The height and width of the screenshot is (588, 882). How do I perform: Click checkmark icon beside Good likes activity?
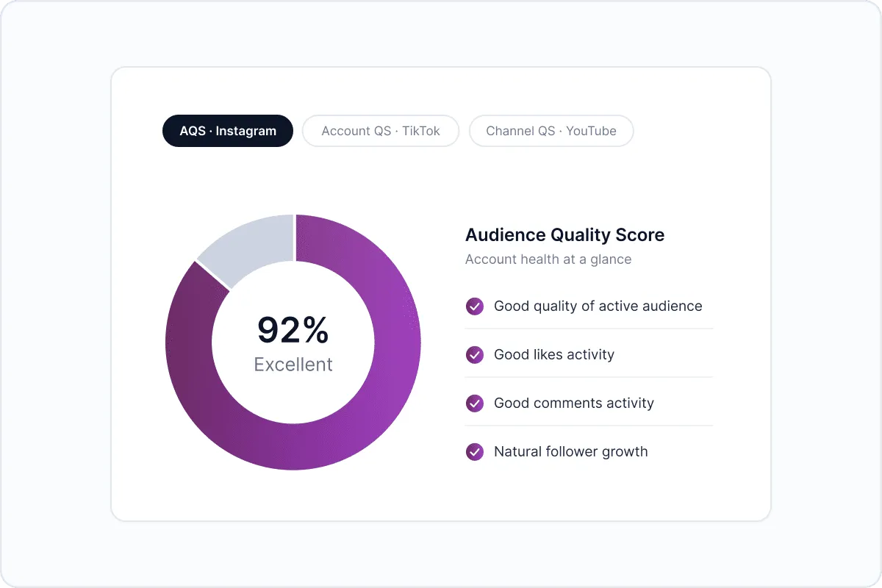(x=475, y=354)
